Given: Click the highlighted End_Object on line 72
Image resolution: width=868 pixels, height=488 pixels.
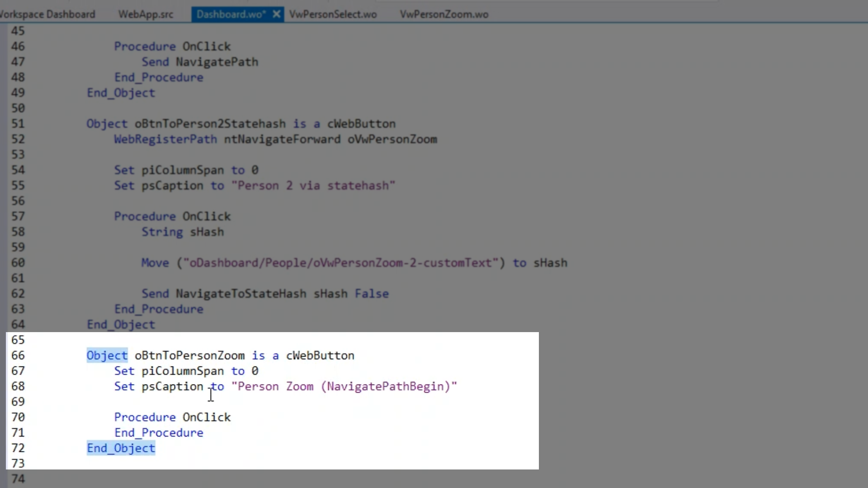Looking at the screenshot, I should [x=121, y=448].
